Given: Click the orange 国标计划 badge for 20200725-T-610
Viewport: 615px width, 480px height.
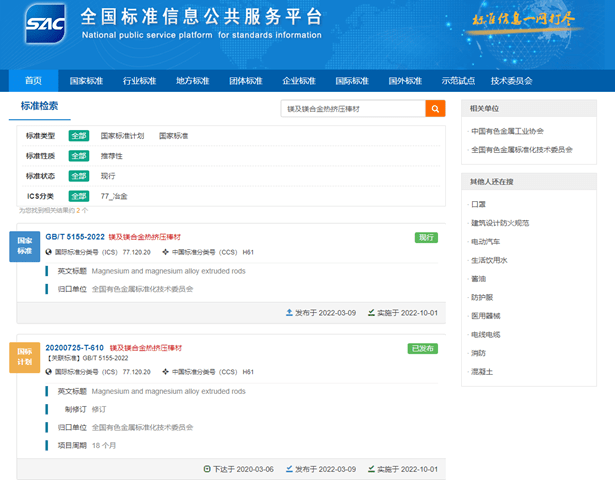Looking at the screenshot, I should pos(25,357).
